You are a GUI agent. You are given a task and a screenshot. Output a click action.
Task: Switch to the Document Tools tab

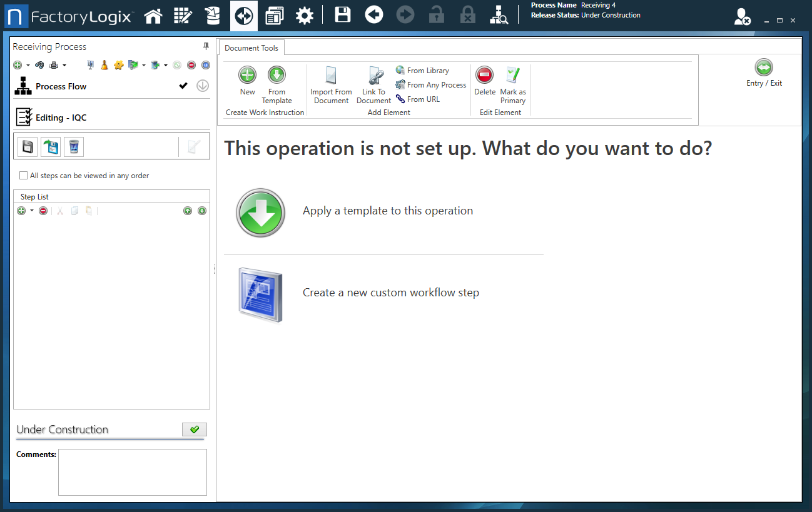(251, 47)
